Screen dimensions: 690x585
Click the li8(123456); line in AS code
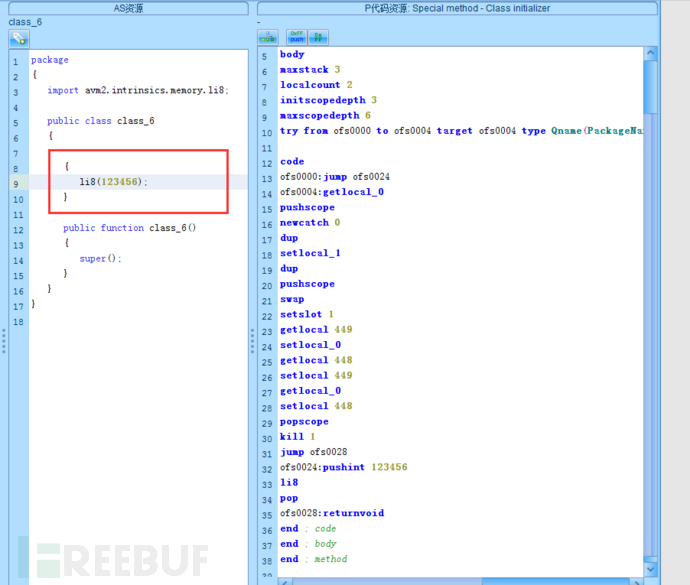point(113,182)
